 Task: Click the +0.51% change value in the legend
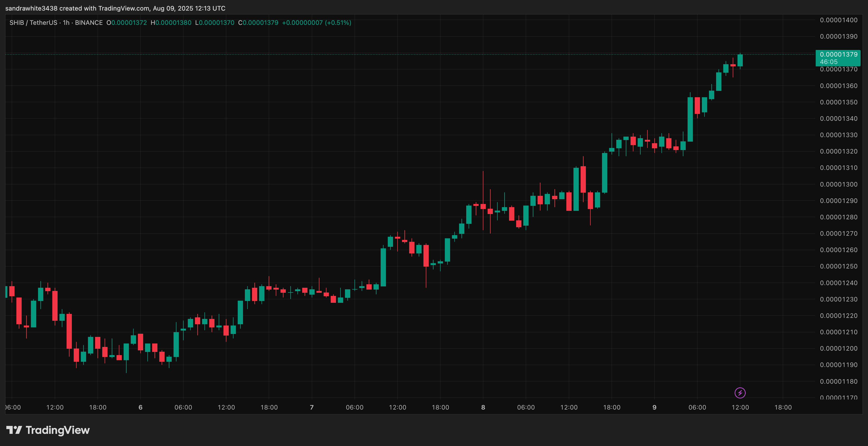coord(338,22)
